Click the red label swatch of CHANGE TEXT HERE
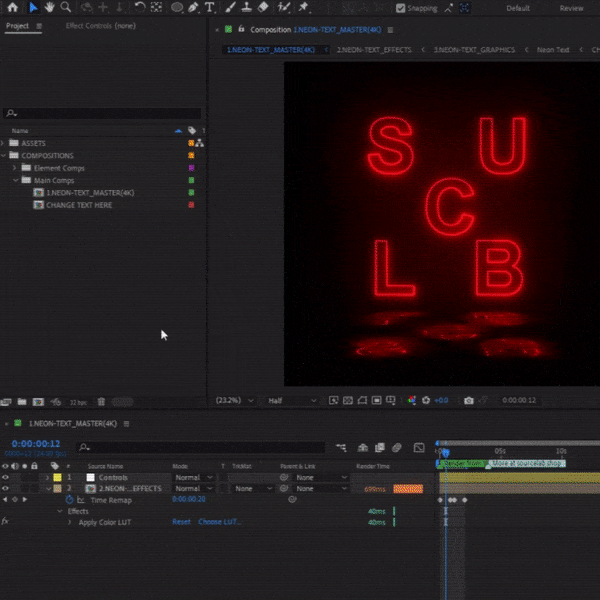The height and width of the screenshot is (600, 600). tap(191, 204)
